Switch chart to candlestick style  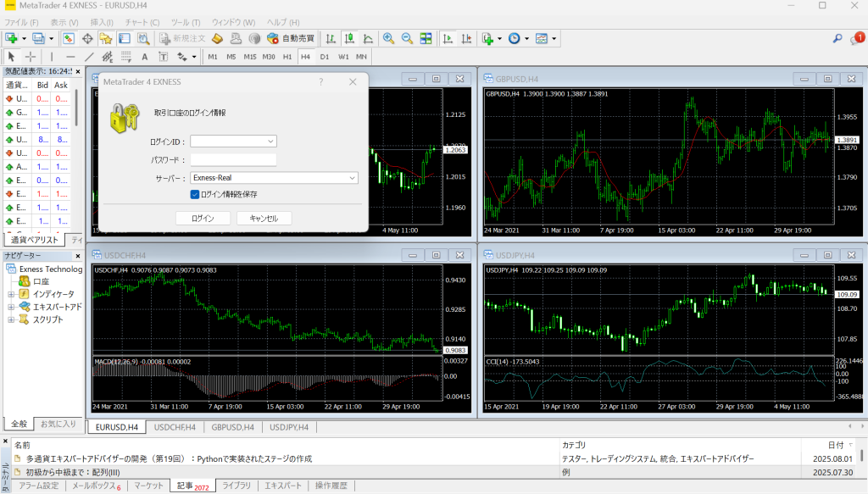pyautogui.click(x=349, y=38)
